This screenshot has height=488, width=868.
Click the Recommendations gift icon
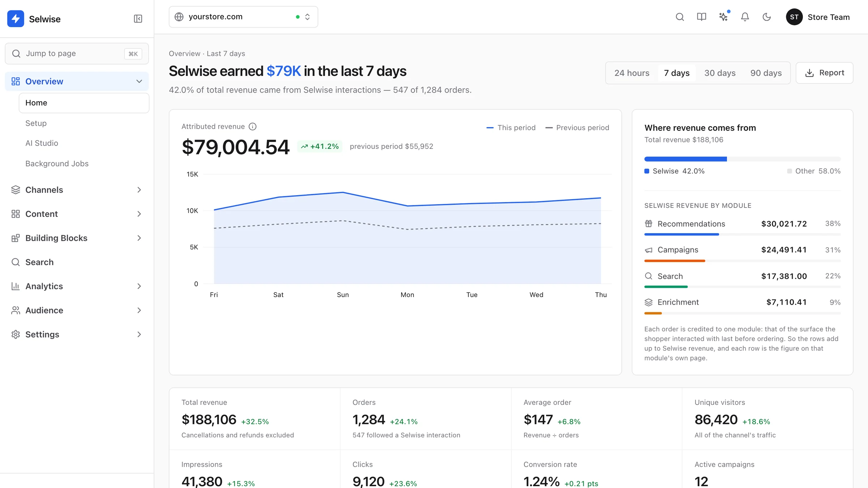pyautogui.click(x=648, y=224)
